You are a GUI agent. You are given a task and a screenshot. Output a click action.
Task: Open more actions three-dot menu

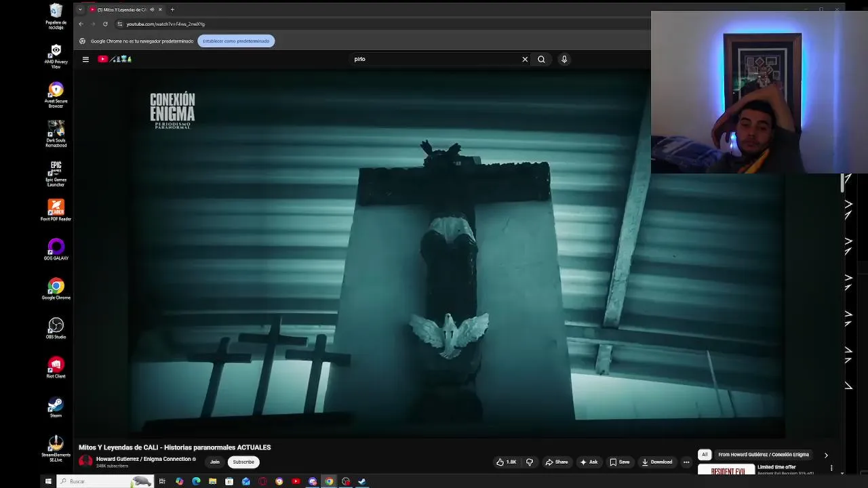click(x=686, y=462)
